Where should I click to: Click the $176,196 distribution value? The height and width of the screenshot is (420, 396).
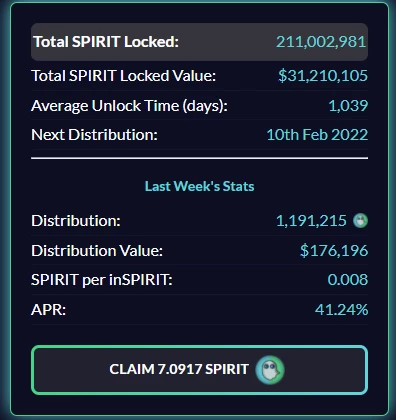pyautogui.click(x=334, y=251)
